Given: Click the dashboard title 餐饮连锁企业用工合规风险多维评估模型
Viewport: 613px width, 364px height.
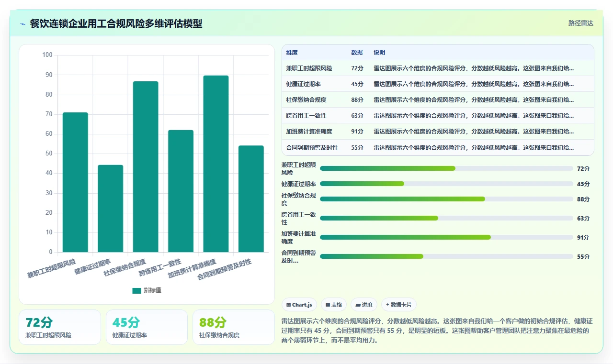Looking at the screenshot, I should (x=116, y=23).
